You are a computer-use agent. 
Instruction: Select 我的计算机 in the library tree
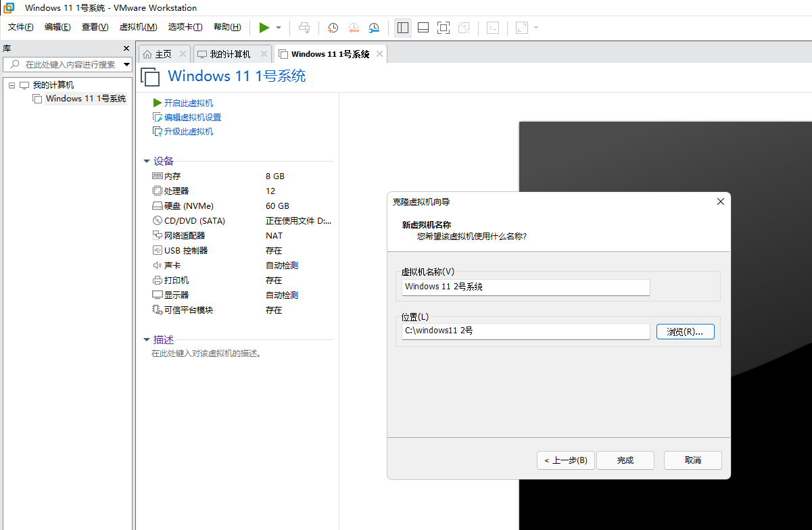click(53, 85)
